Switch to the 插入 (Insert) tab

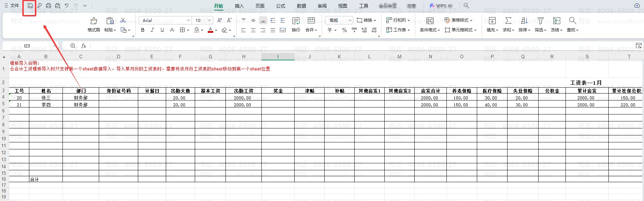pyautogui.click(x=239, y=6)
